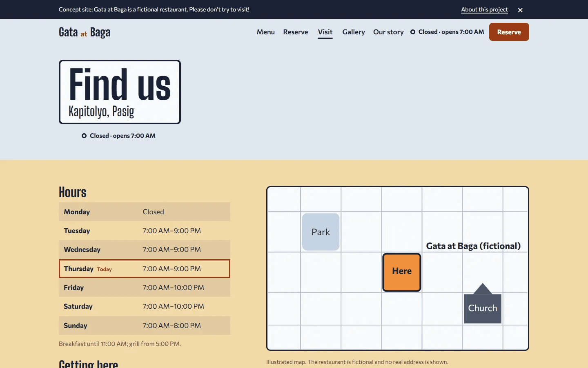Viewport: 588px width, 368px height.
Task: Click the Kapitolyo, Pasig subtitle
Action: [101, 111]
